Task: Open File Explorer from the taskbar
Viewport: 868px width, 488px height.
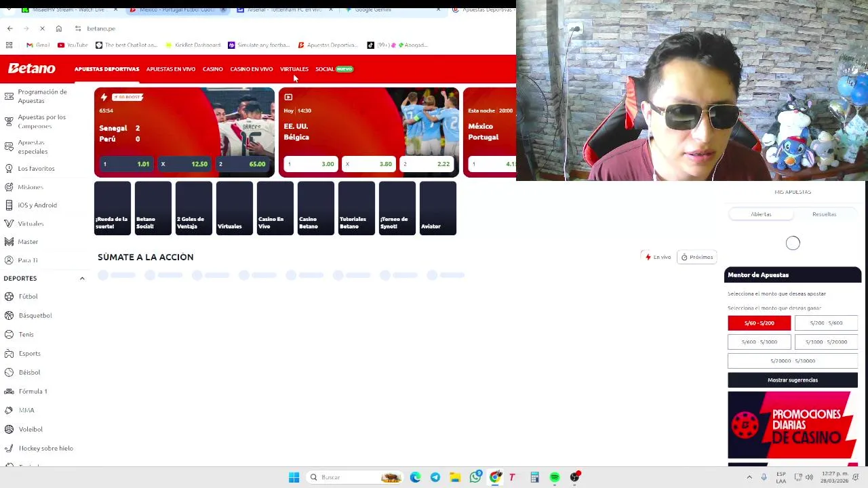Action: pyautogui.click(x=455, y=477)
